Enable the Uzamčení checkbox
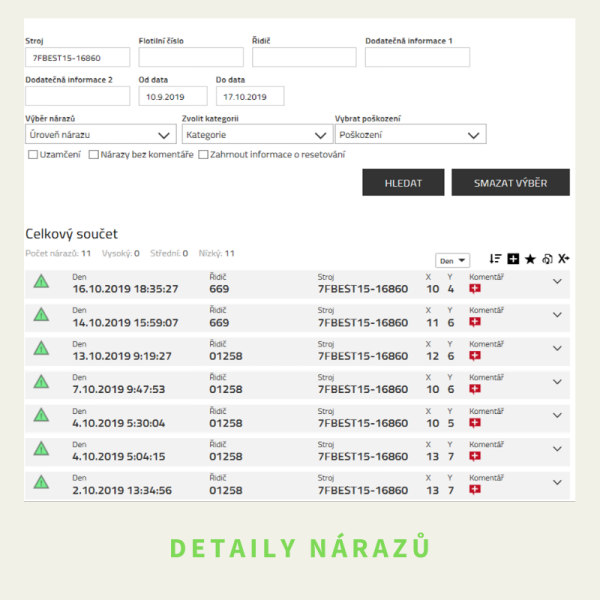 coord(33,155)
